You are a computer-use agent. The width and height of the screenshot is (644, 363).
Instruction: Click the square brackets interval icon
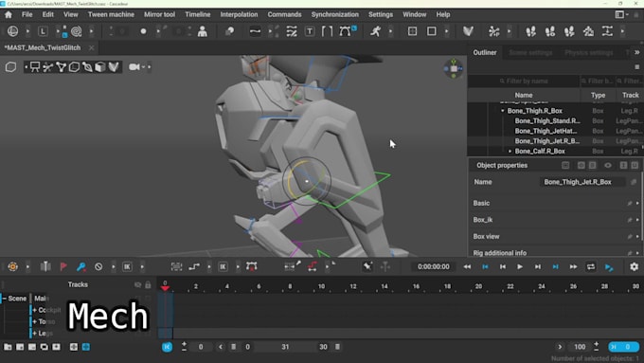(x=327, y=31)
